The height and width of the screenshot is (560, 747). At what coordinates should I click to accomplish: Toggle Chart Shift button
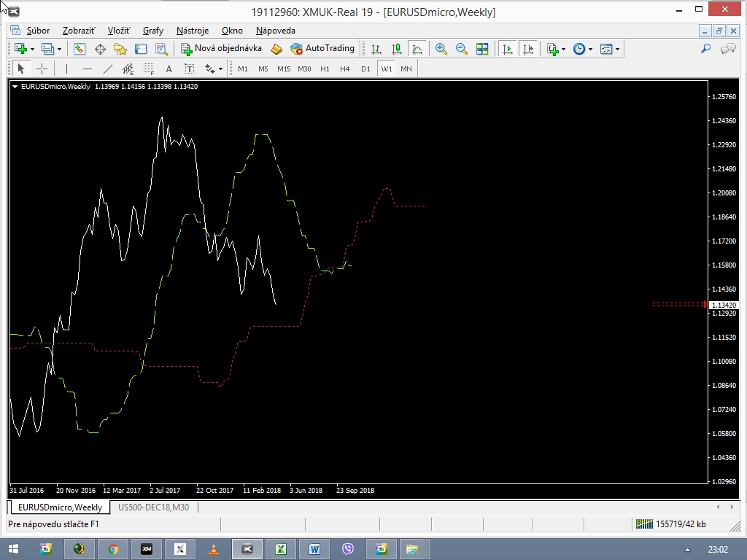528,49
